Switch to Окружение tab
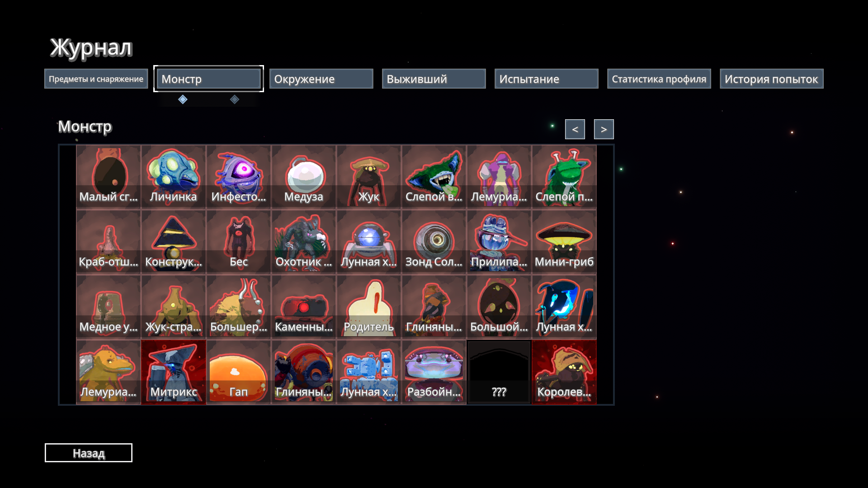 (x=321, y=79)
